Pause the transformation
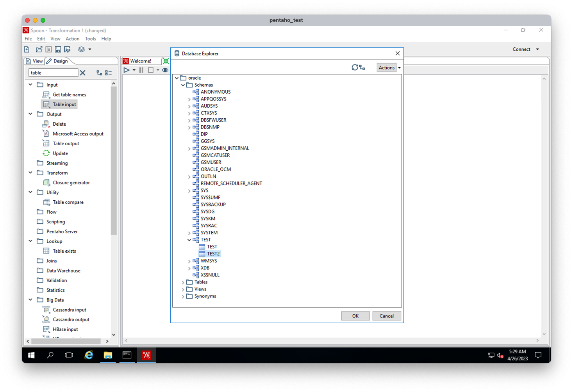This screenshot has height=392, width=573. (x=141, y=70)
